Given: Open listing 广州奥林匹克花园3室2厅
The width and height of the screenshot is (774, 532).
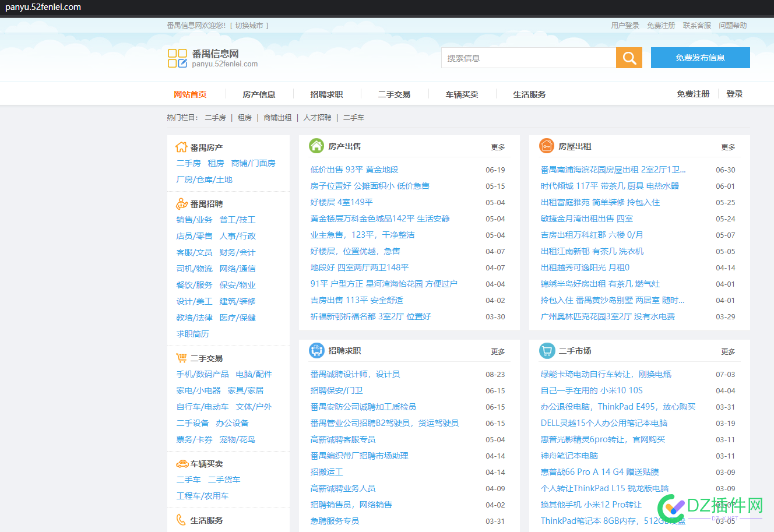Looking at the screenshot, I should pyautogui.click(x=608, y=316).
